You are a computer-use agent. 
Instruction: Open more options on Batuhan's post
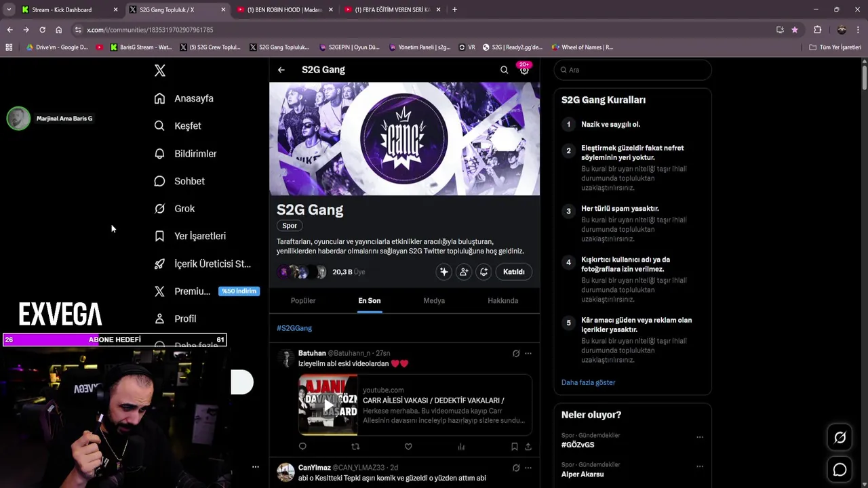(528, 353)
